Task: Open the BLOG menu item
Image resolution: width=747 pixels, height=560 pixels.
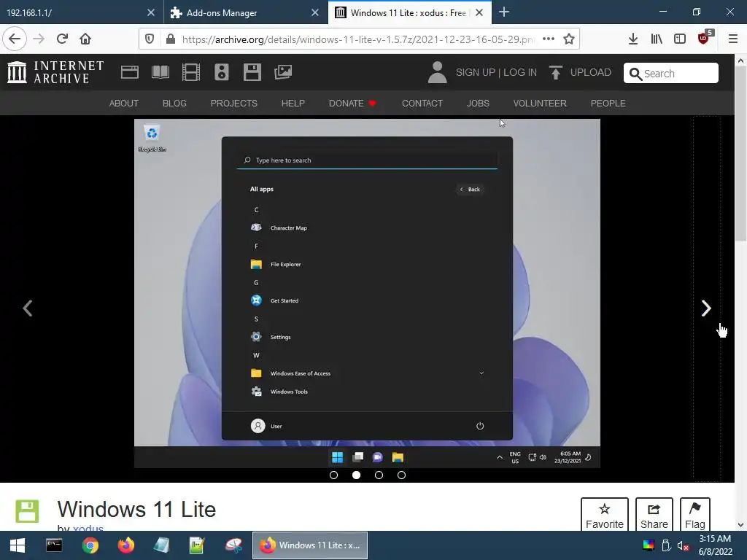Action: point(174,104)
